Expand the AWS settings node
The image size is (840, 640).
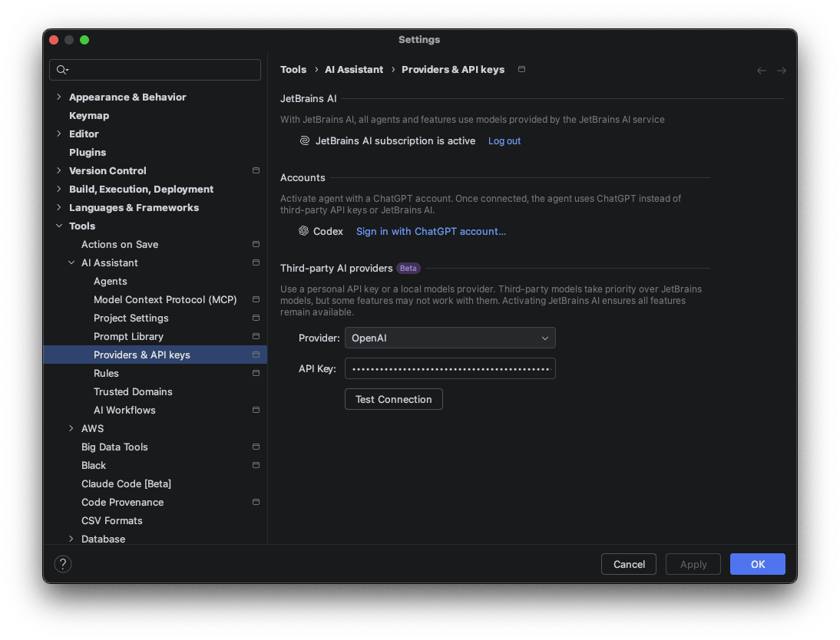[x=72, y=428]
